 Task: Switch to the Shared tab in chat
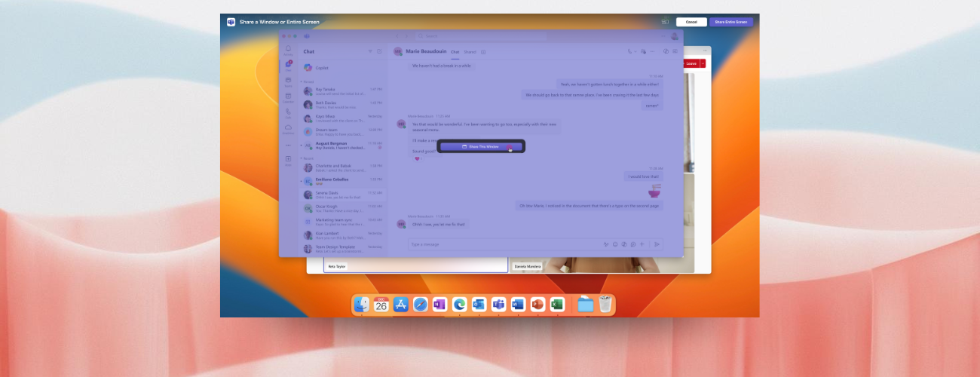[x=470, y=52]
